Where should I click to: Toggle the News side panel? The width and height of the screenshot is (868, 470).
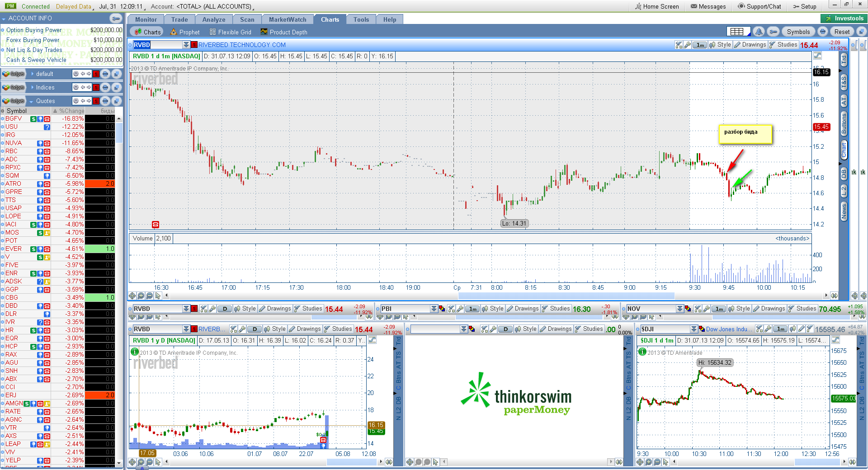click(844, 211)
